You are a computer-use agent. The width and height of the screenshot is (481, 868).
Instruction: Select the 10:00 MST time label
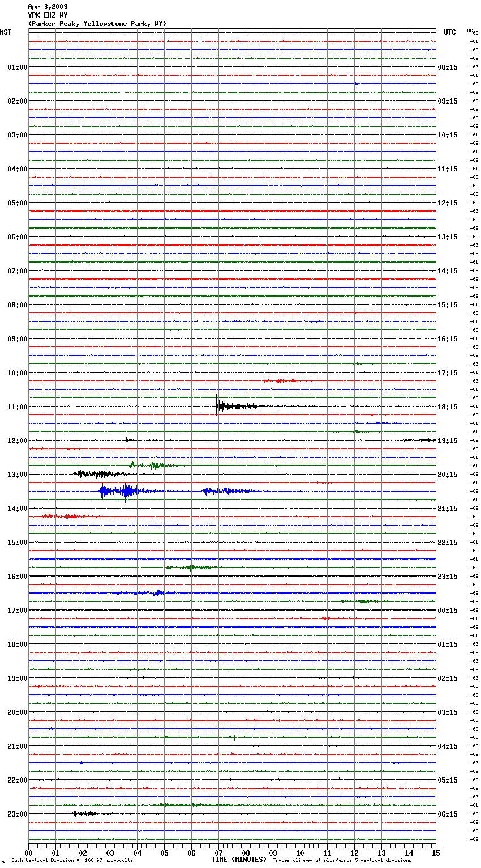[18, 373]
